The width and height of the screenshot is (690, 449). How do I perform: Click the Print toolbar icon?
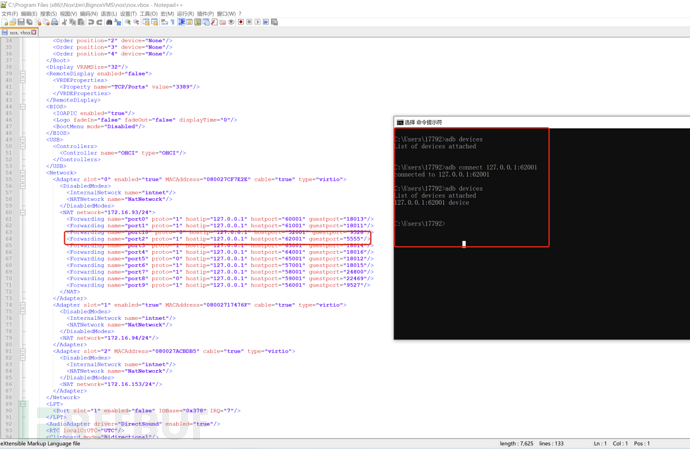[55, 22]
